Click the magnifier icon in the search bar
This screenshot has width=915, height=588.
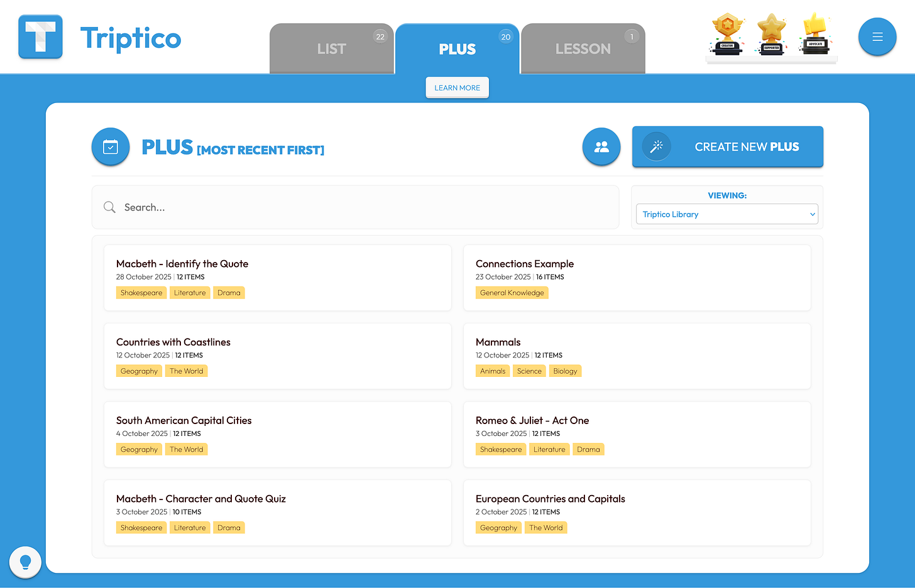point(109,207)
